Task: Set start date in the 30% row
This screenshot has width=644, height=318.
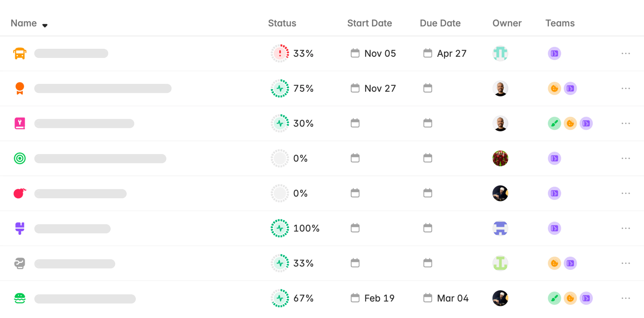Action: (355, 123)
